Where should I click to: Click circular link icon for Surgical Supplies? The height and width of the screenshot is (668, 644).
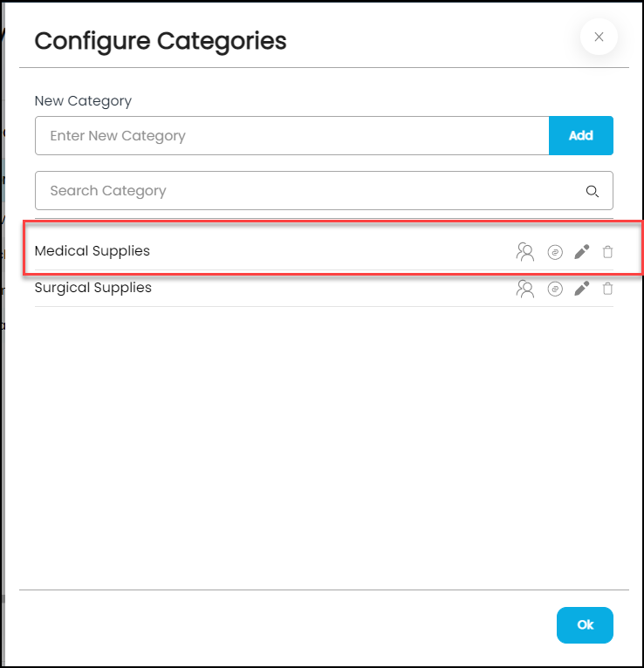point(554,289)
